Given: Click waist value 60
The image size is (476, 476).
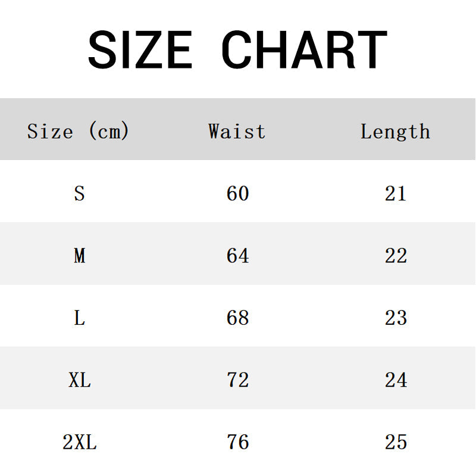Looking at the screenshot, I should coord(237,193).
